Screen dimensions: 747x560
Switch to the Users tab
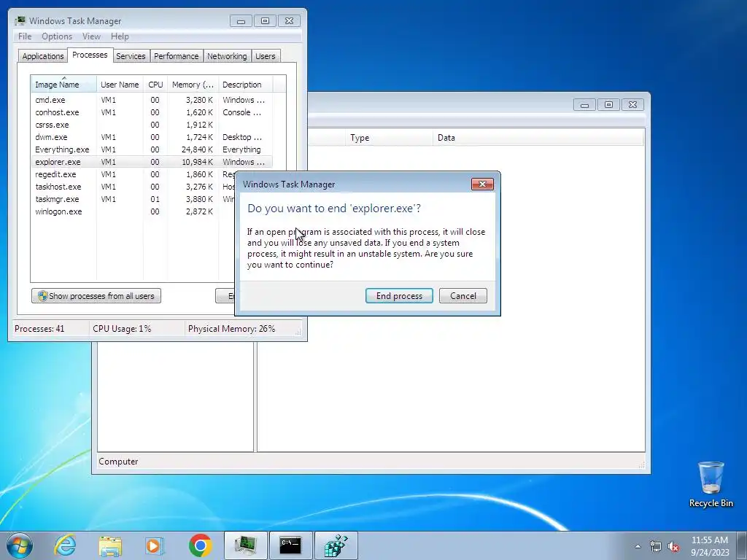pyautogui.click(x=266, y=56)
